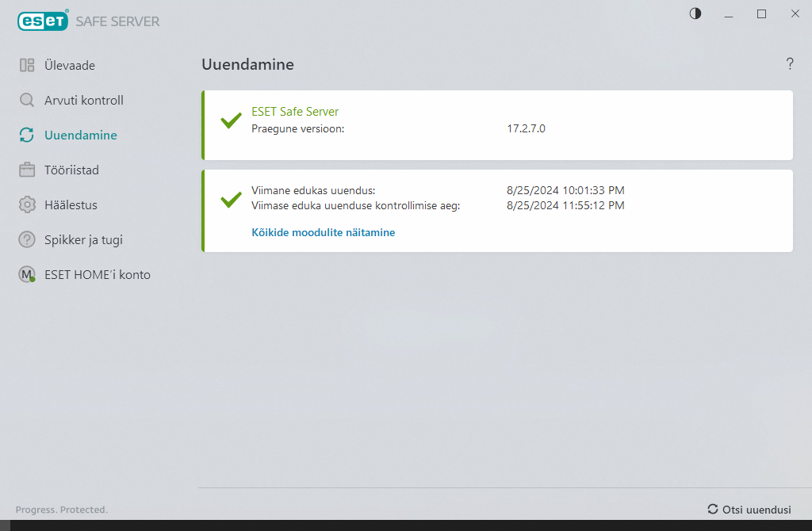Viewport: 812px width, 531px height.
Task: Close the ESET window
Action: 795,14
